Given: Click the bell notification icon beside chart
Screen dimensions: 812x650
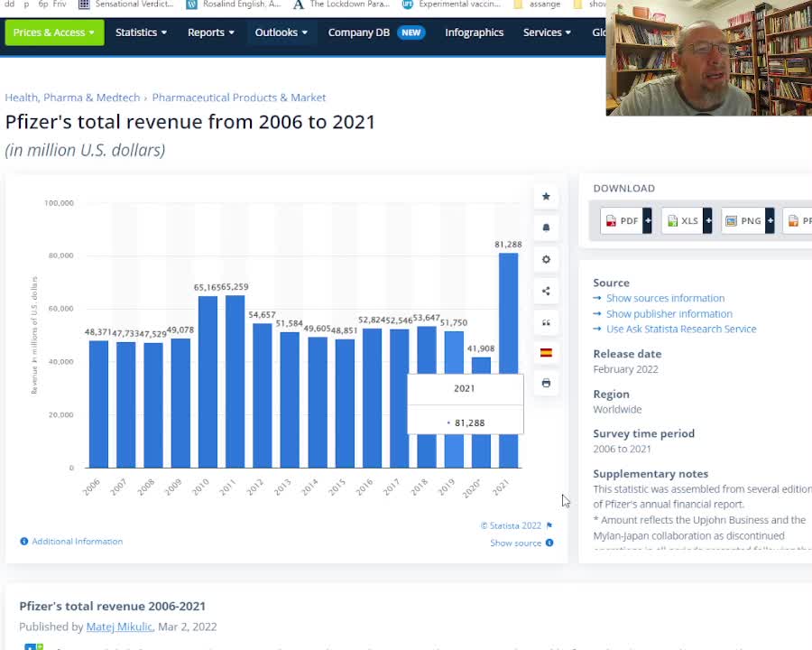Looking at the screenshot, I should point(546,227).
